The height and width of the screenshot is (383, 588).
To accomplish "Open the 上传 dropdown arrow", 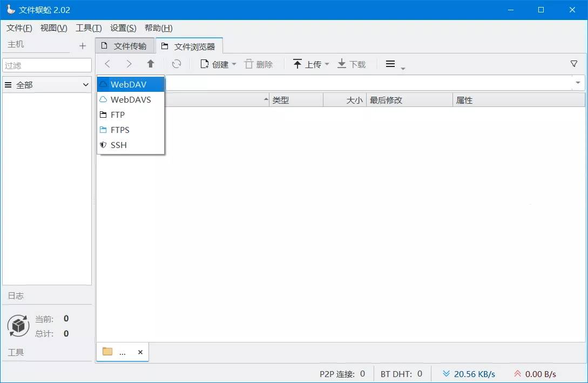I will [327, 64].
